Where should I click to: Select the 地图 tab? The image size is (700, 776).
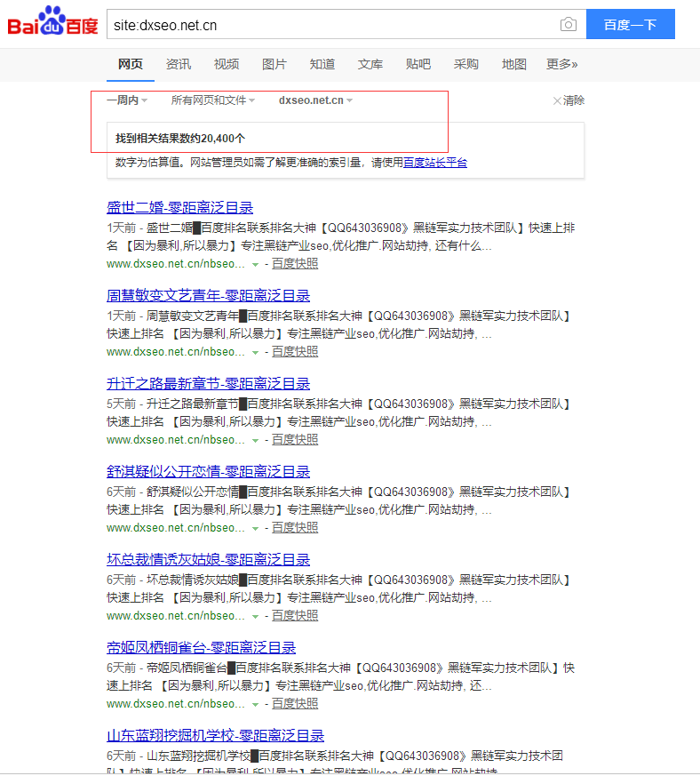tap(514, 64)
